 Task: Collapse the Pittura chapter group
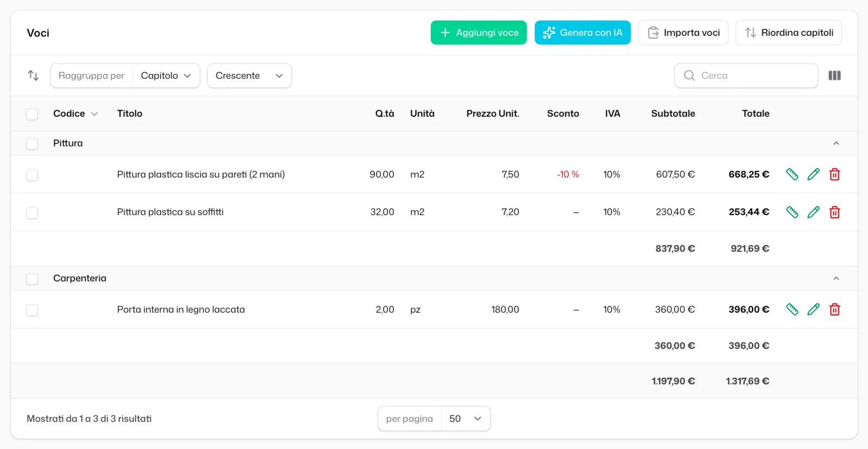(x=836, y=143)
